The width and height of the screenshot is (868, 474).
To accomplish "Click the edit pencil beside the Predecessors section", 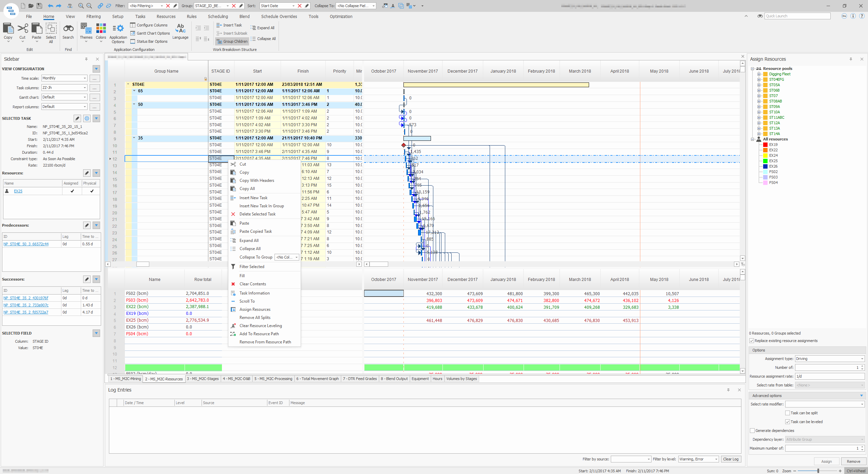I will click(x=87, y=225).
